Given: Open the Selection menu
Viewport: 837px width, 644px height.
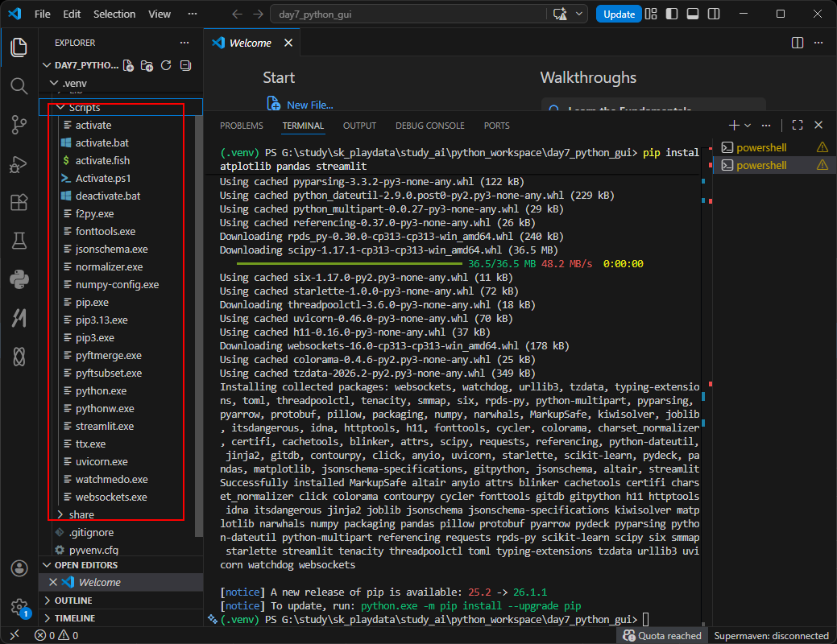Looking at the screenshot, I should pos(114,14).
